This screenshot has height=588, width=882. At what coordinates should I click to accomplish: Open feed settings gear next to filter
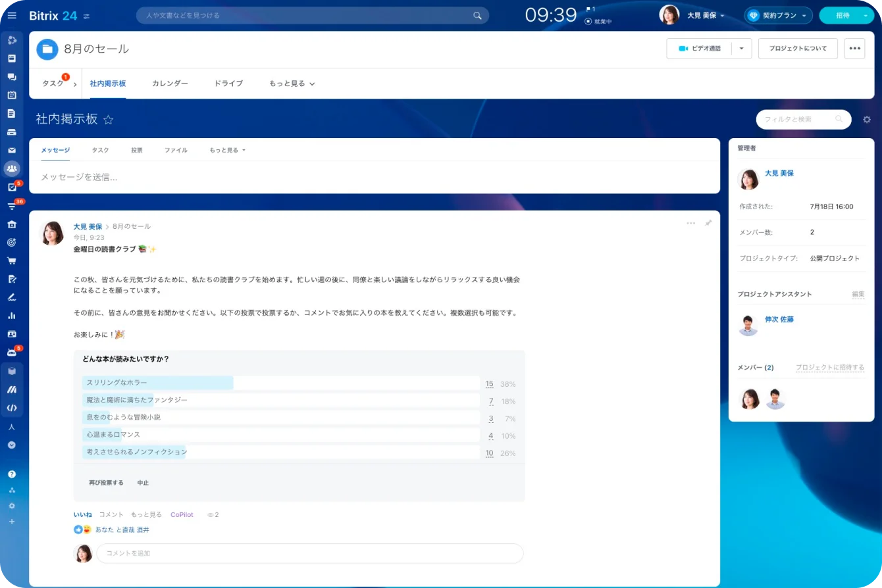[x=867, y=120]
